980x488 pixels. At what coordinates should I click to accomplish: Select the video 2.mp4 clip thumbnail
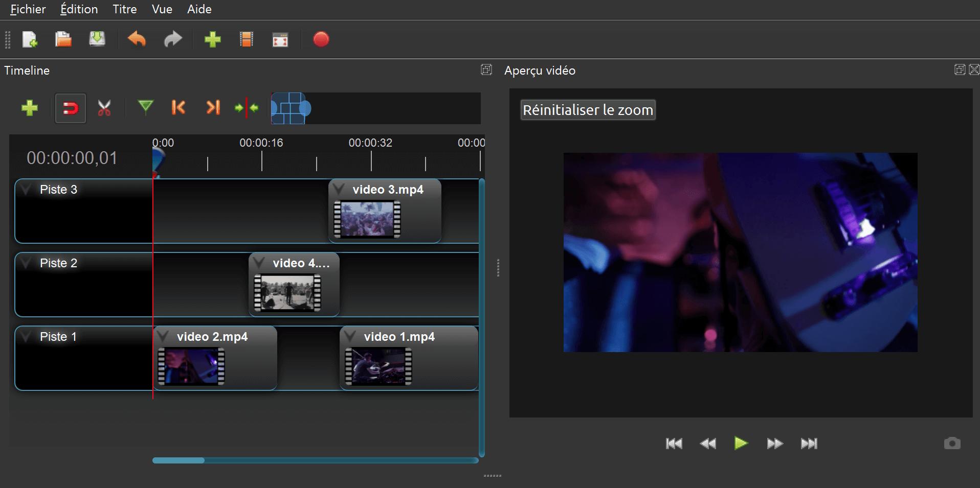click(x=191, y=366)
